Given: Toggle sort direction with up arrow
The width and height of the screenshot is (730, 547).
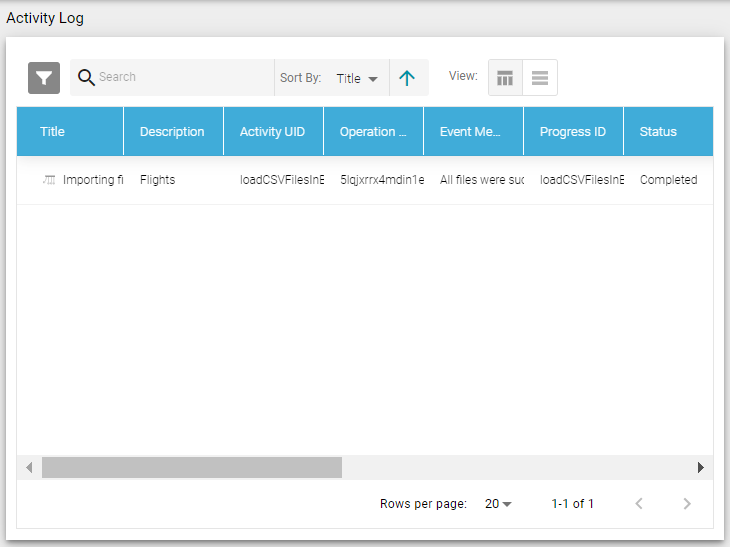Looking at the screenshot, I should click(407, 78).
